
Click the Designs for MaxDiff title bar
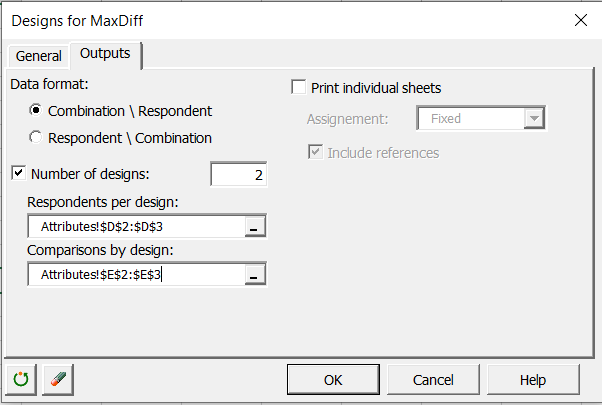coord(250,19)
